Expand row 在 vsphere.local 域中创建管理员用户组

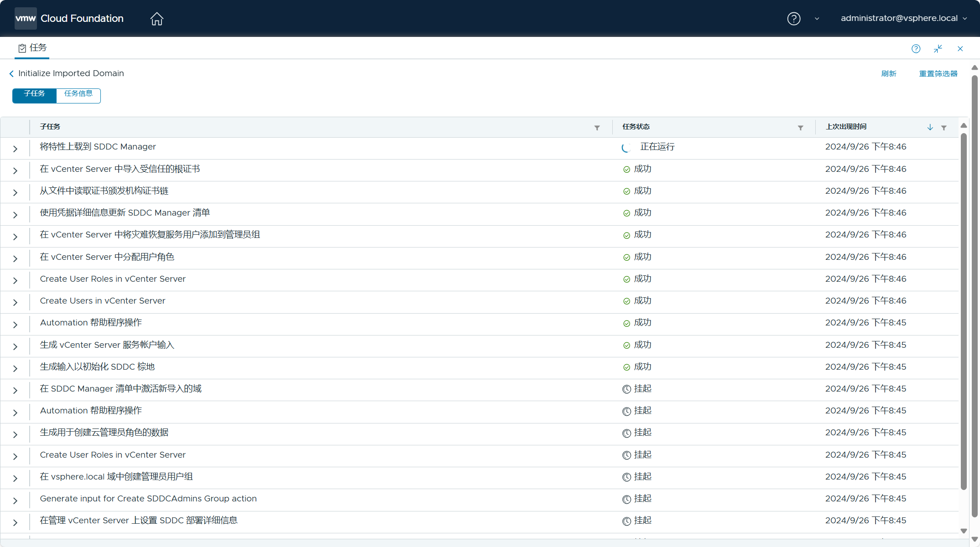click(x=15, y=479)
